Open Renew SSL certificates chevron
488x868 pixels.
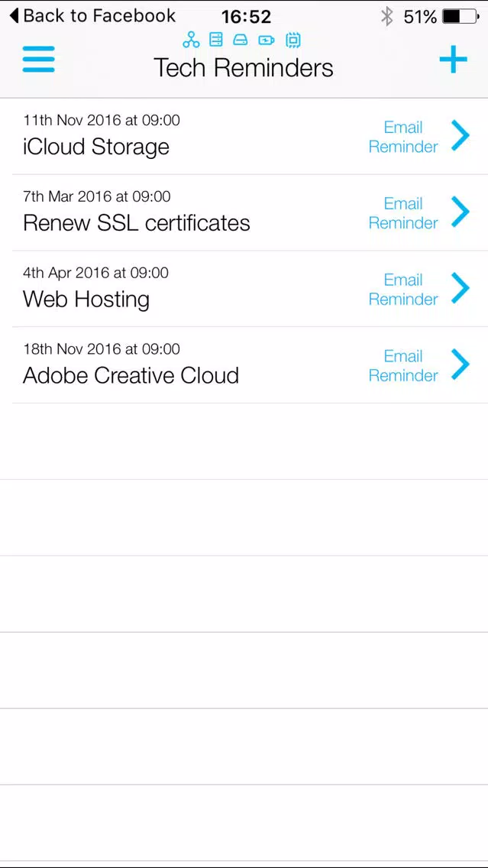[460, 212]
